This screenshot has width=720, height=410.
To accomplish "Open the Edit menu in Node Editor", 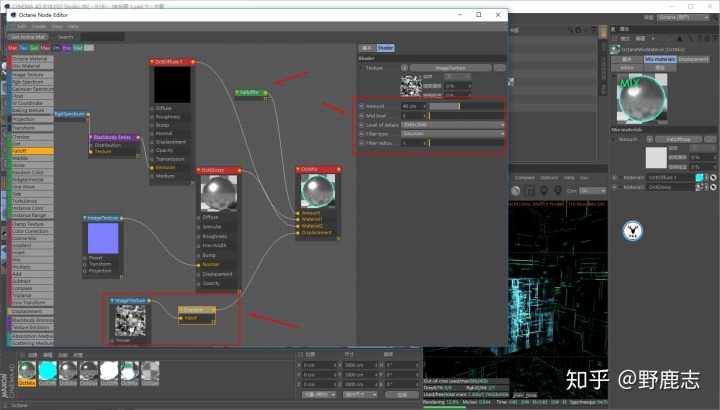I will tap(22, 26).
